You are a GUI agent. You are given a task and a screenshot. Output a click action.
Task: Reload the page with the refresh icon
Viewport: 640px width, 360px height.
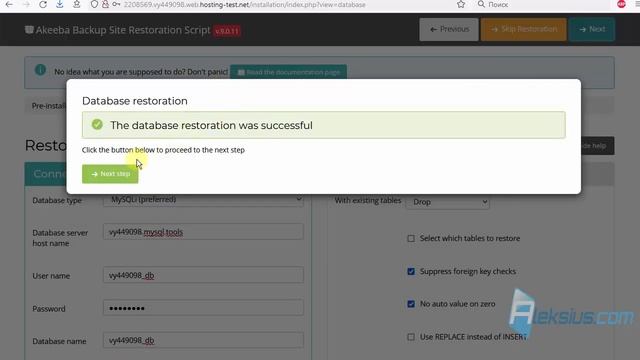pyautogui.click(x=43, y=4)
